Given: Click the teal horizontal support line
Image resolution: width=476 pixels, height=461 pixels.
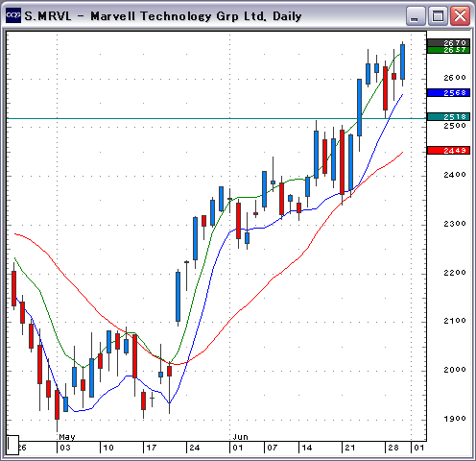Looking at the screenshot, I should point(216,119).
